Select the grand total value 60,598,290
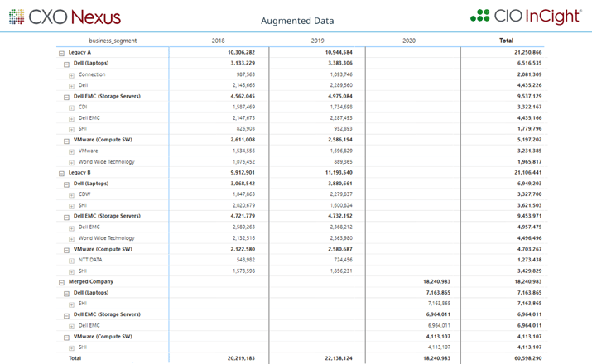 [526, 359]
